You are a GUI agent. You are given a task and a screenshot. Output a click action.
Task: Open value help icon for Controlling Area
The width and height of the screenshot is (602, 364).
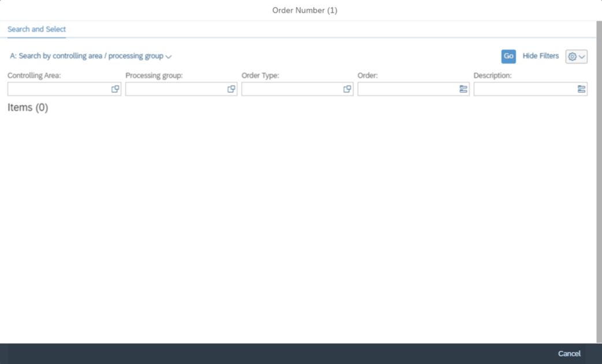click(x=115, y=89)
